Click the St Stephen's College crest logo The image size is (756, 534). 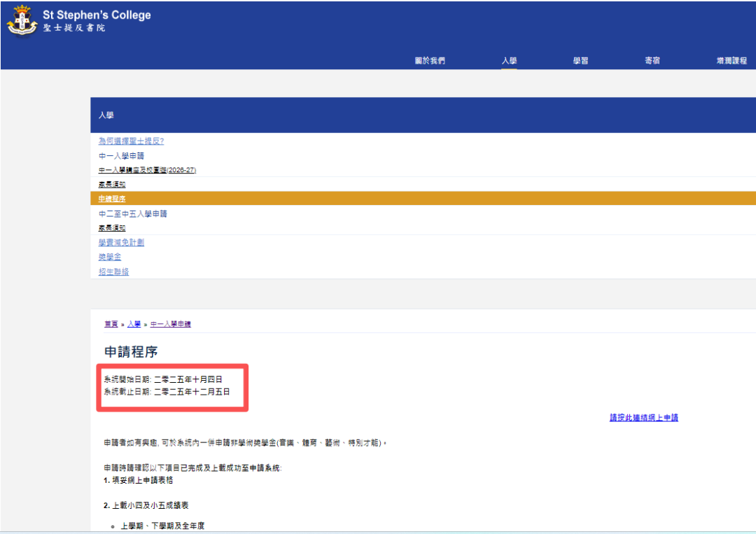(22, 20)
